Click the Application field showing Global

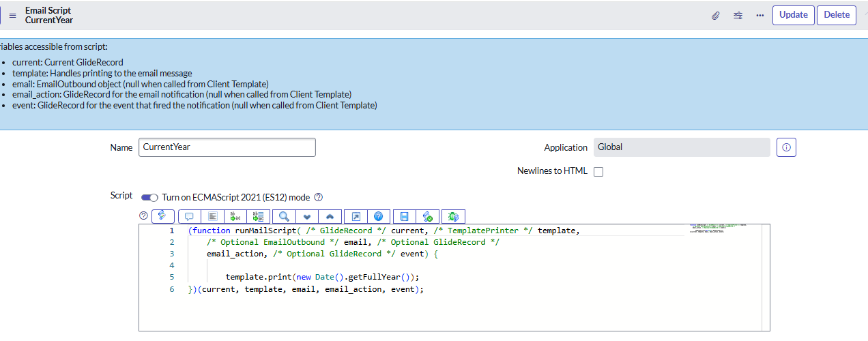tap(682, 147)
